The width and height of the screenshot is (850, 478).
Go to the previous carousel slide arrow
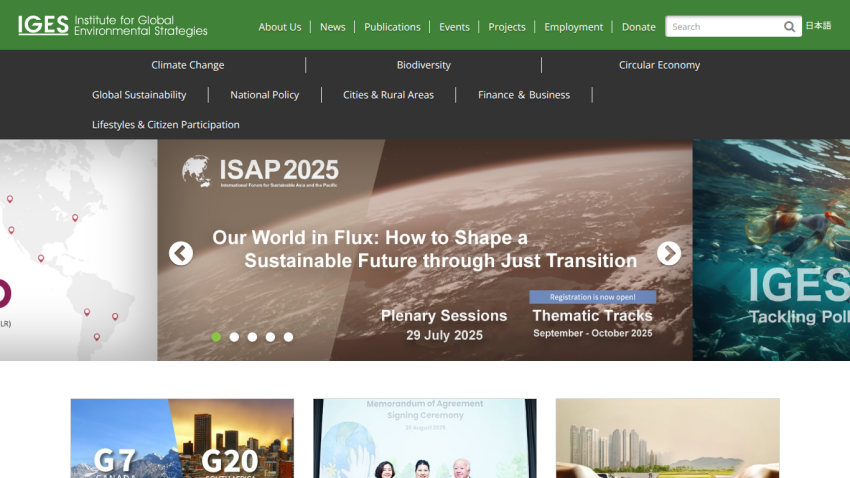[x=181, y=253]
